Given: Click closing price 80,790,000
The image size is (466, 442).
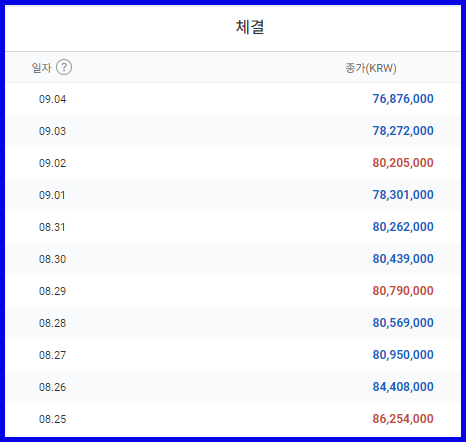Looking at the screenshot, I should point(403,291).
